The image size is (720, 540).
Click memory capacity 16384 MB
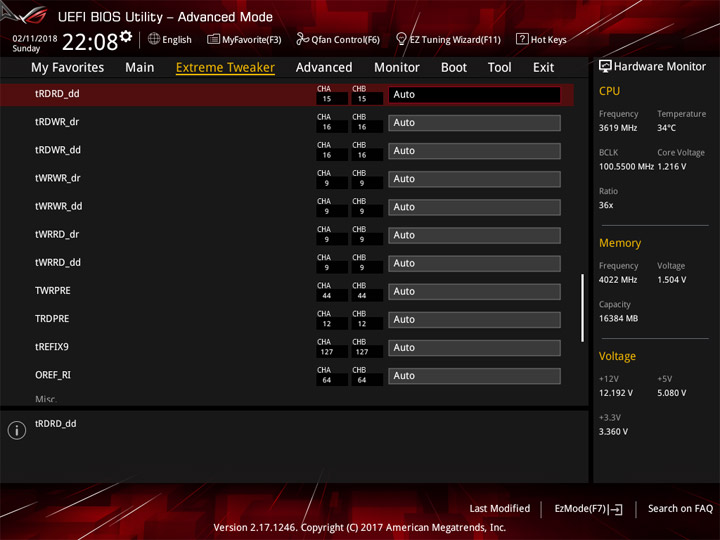618,319
